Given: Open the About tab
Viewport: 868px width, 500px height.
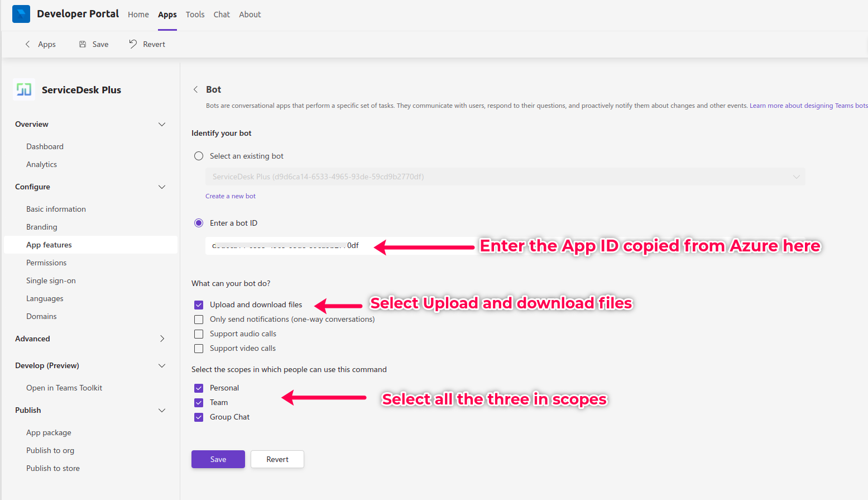Looking at the screenshot, I should (250, 15).
